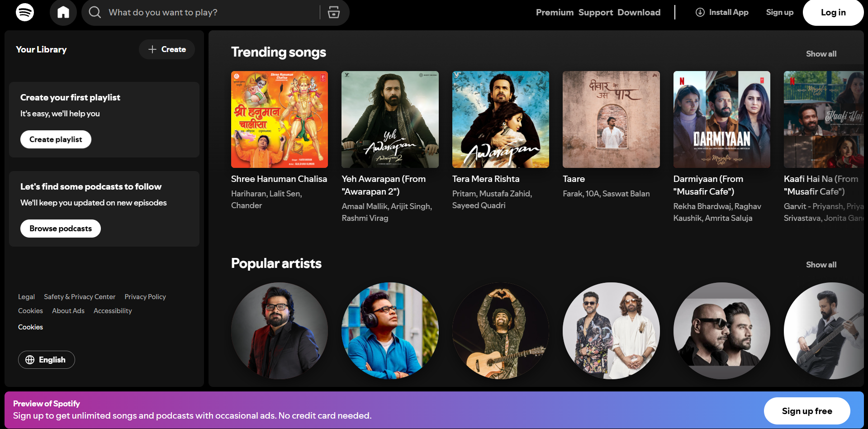Open Kaafi Hai Na album cover
The height and width of the screenshot is (429, 868).
coord(824,119)
